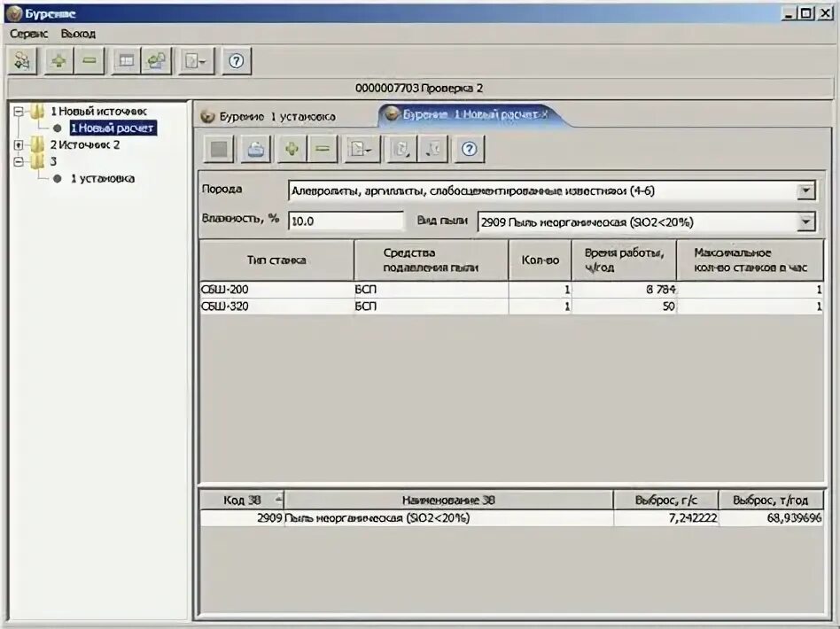This screenshot has width=840, height=629.
Task: Click the '0000007703 Проверка 2' header bar
Action: [420, 88]
